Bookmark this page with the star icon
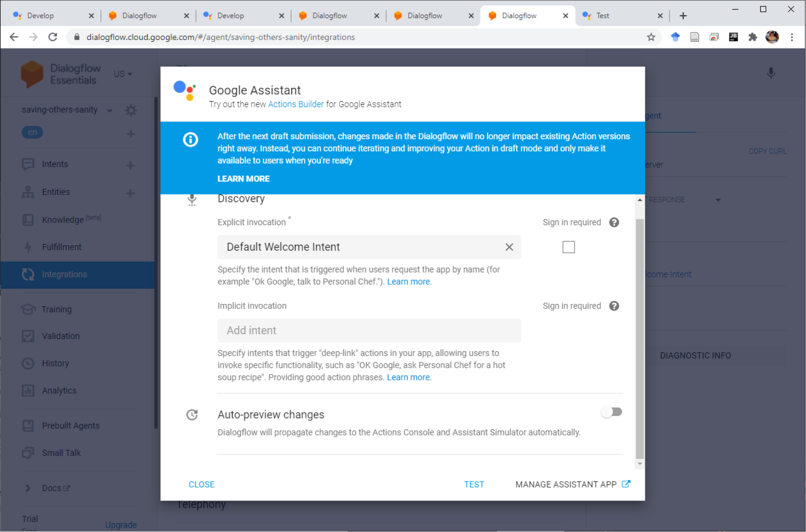This screenshot has width=806, height=532. tap(651, 37)
